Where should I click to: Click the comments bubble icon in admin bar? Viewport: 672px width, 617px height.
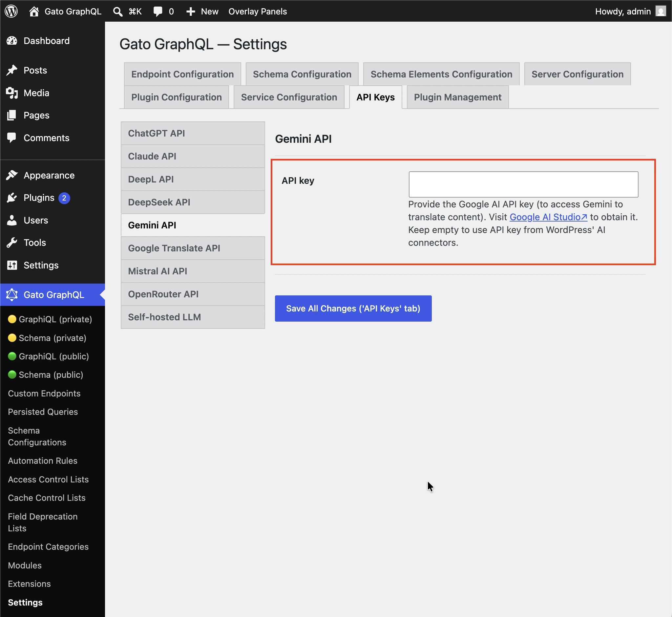[x=157, y=11]
